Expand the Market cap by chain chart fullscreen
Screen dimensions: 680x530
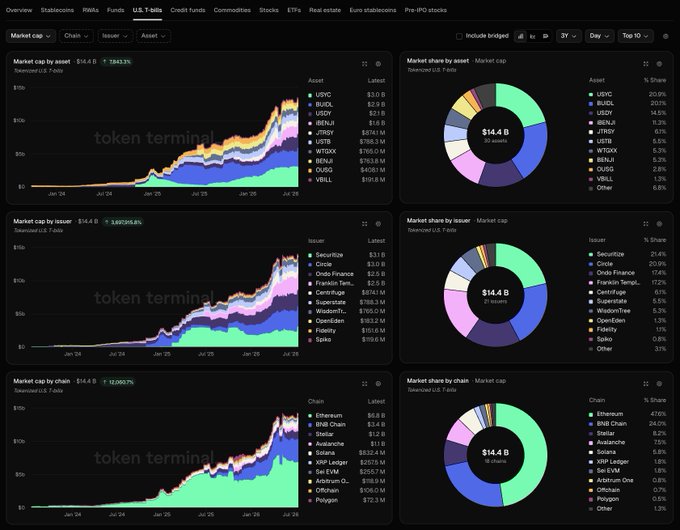click(x=364, y=384)
